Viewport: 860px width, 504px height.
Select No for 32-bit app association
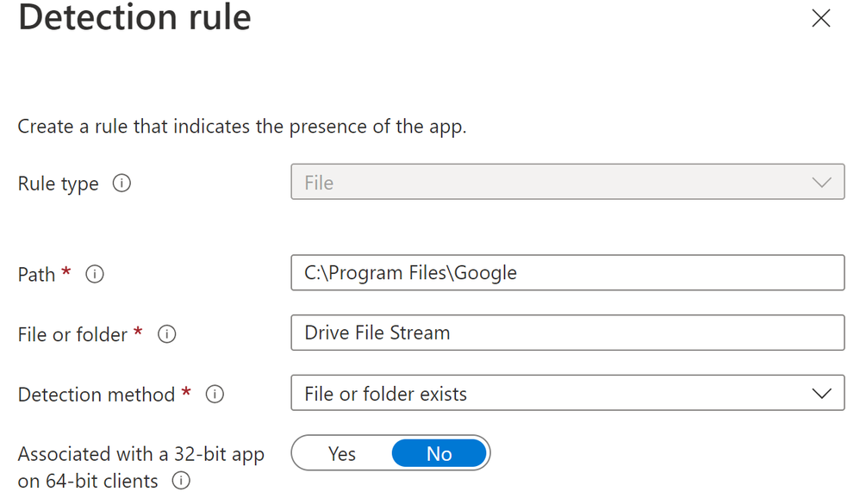439,453
